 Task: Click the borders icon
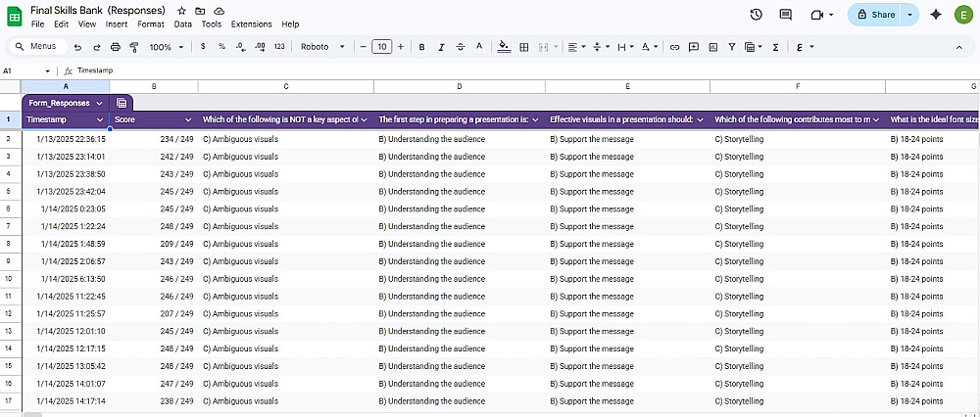point(524,47)
